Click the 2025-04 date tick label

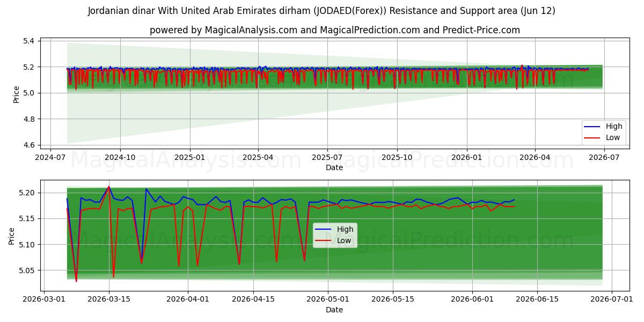258,158
